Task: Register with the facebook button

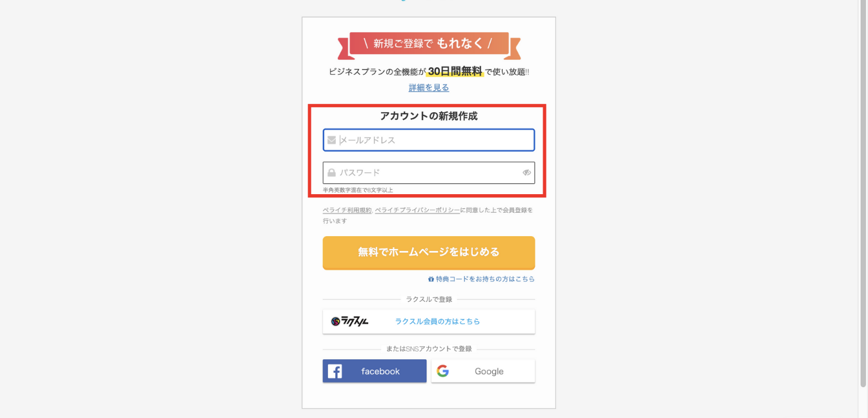Action: 375,371
